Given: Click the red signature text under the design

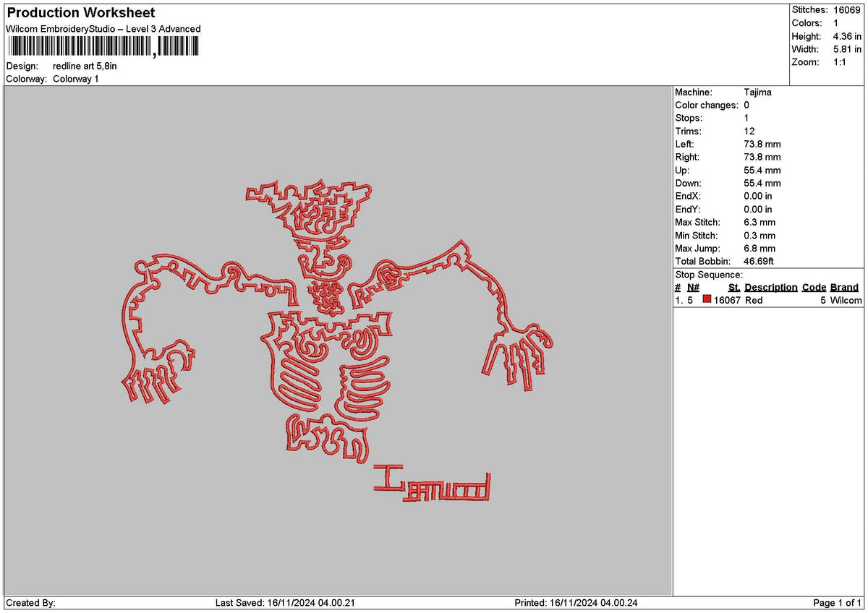Looking at the screenshot, I should pos(432,484).
